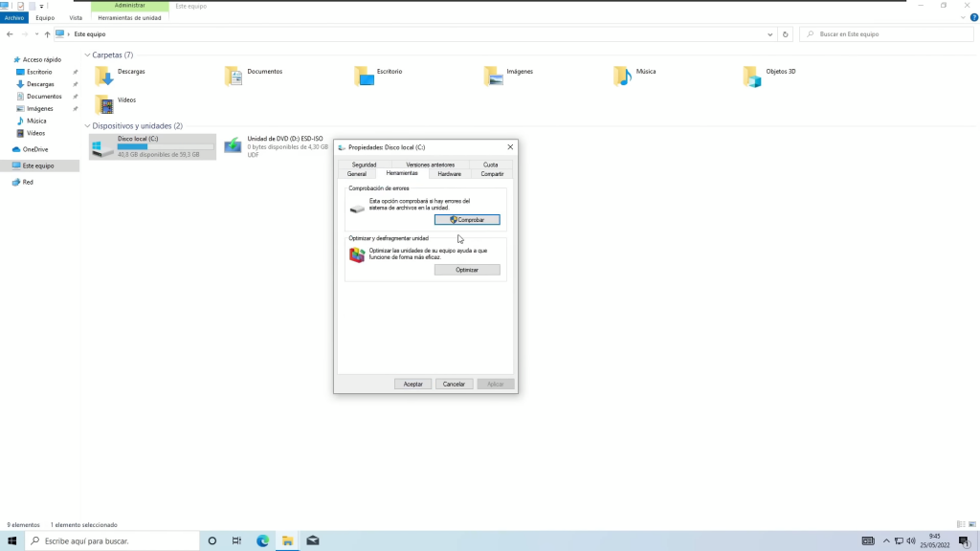
Task: Collapse the Dispositivos y unidades group
Action: click(87, 126)
